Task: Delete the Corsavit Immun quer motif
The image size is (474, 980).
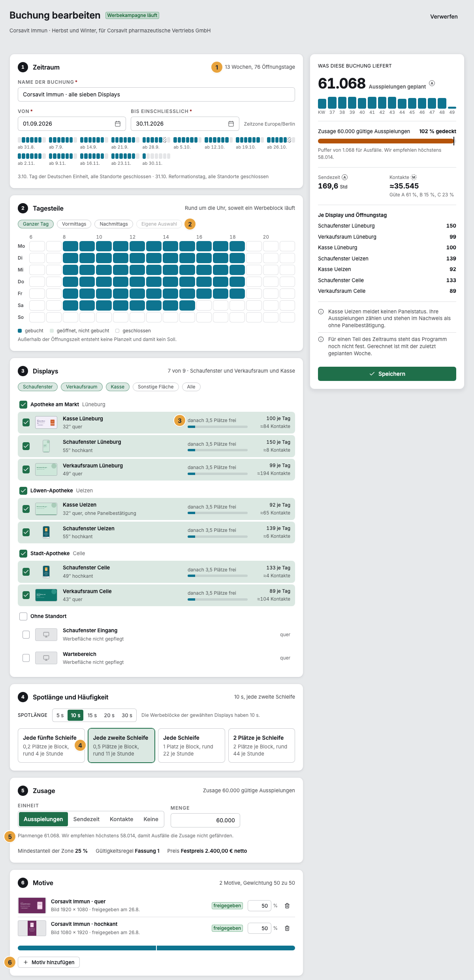Action: click(287, 906)
